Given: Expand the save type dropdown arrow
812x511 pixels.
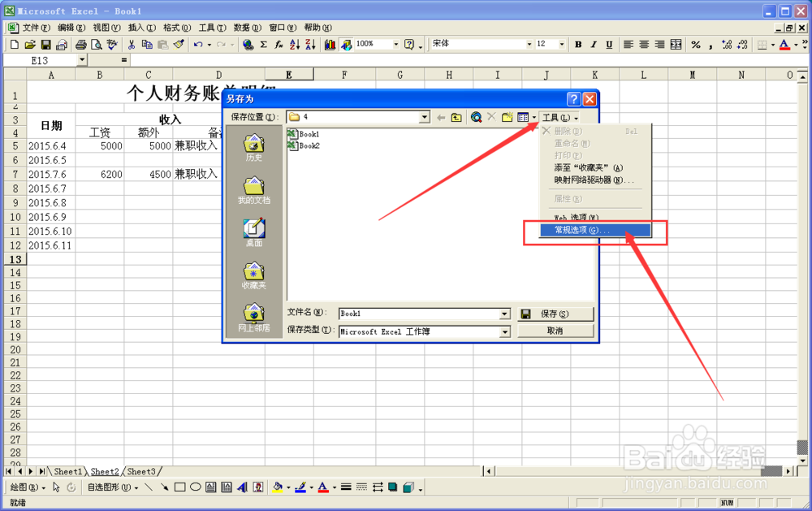Looking at the screenshot, I should (x=505, y=331).
